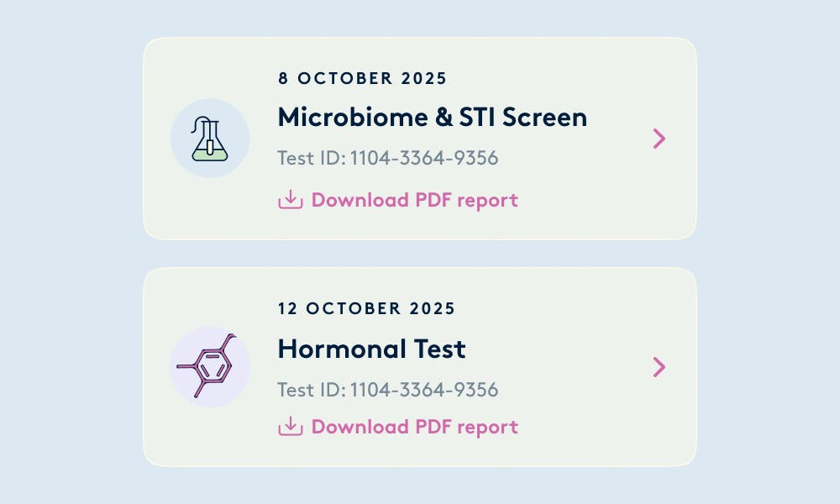Select the Hormonal Test title
This screenshot has height=504, width=840.
(x=371, y=349)
